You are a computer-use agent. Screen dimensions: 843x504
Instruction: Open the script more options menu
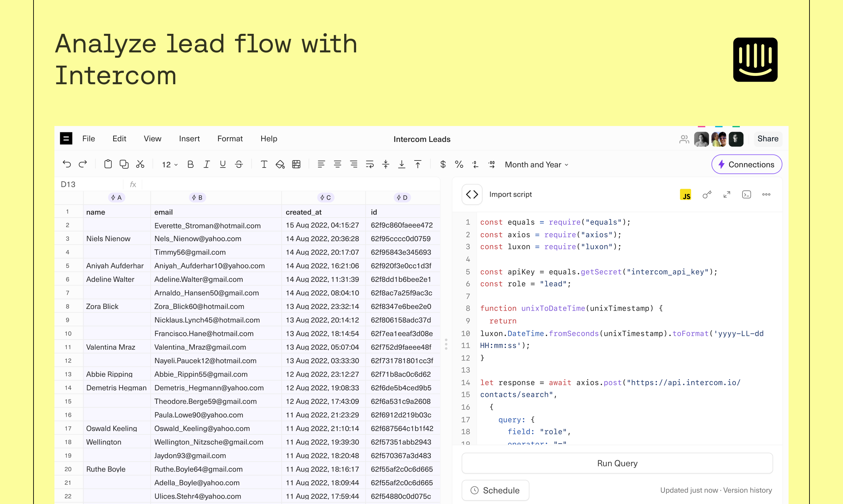[766, 195]
